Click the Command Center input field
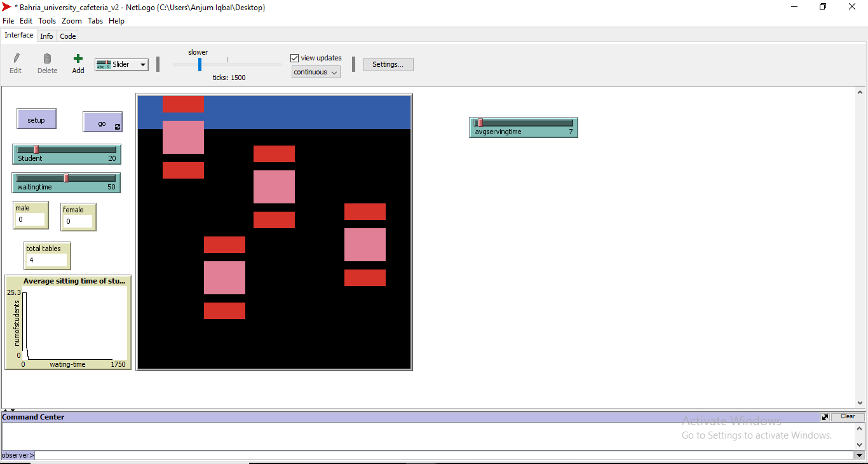The height and width of the screenshot is (464, 868). point(445,456)
